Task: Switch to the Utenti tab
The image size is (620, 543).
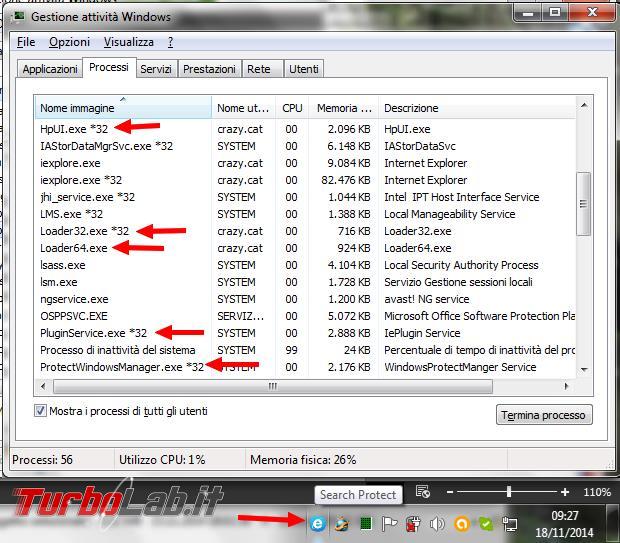Action: coord(304,69)
